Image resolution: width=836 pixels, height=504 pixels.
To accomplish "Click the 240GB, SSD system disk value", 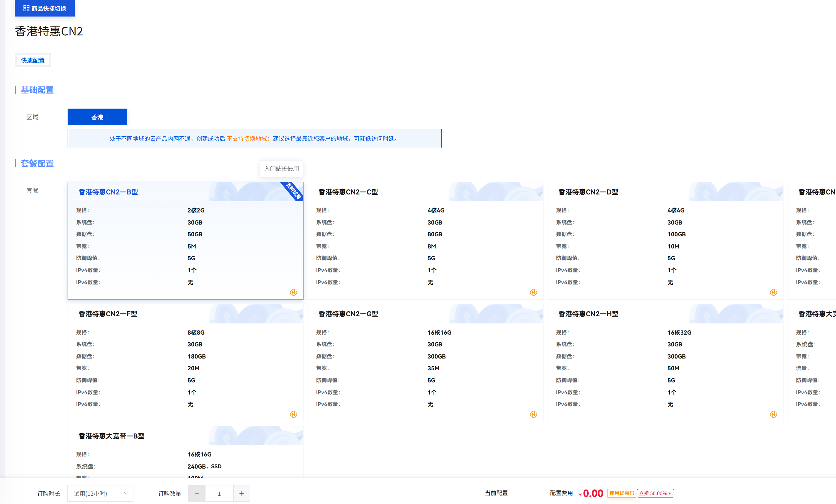I will click(x=205, y=466).
